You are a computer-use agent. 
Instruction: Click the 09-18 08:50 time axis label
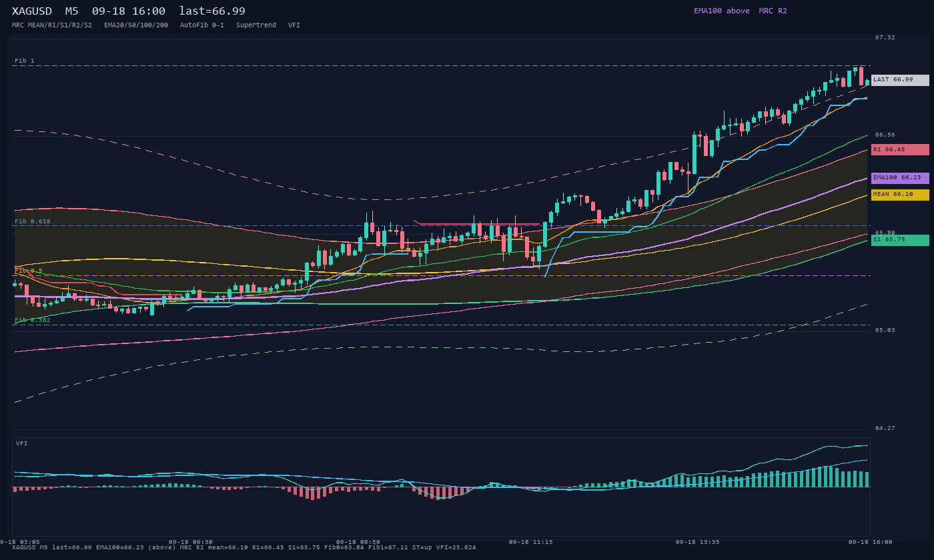click(x=358, y=542)
